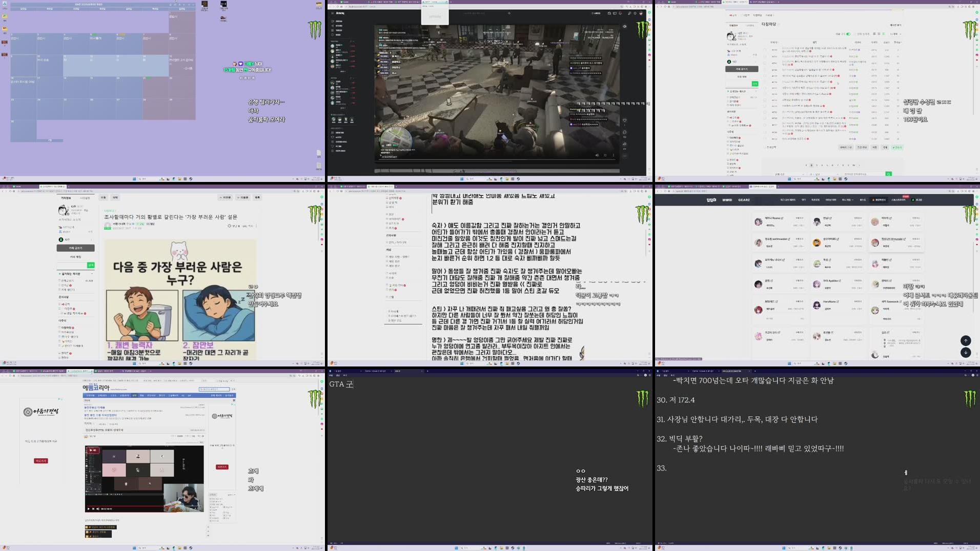Click the dark 카페 글쓰기 button on 다짐마당 page
Image resolution: width=980 pixels, height=551 pixels.
(x=742, y=69)
